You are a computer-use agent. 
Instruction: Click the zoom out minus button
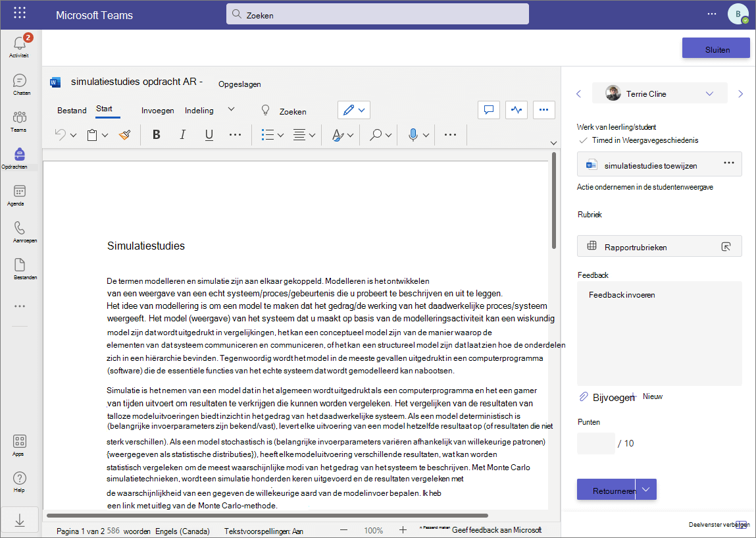point(343,530)
